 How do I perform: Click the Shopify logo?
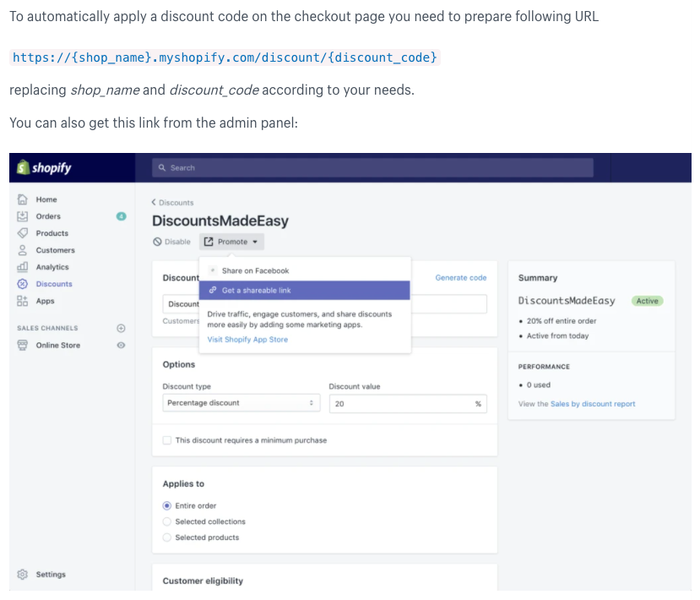click(44, 168)
